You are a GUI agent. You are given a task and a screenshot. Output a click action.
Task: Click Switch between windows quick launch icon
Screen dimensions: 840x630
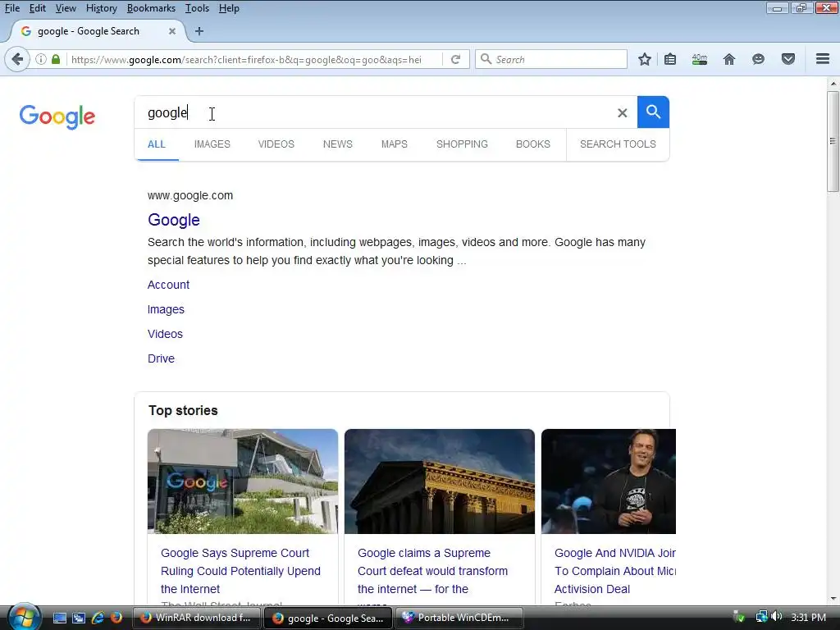tap(79, 618)
